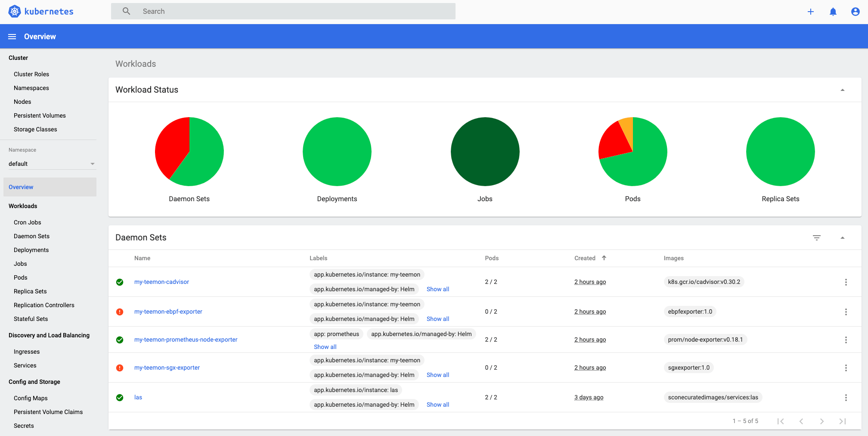Collapse the Daemon Sets card
Image resolution: width=868 pixels, height=436 pixels.
(x=843, y=237)
